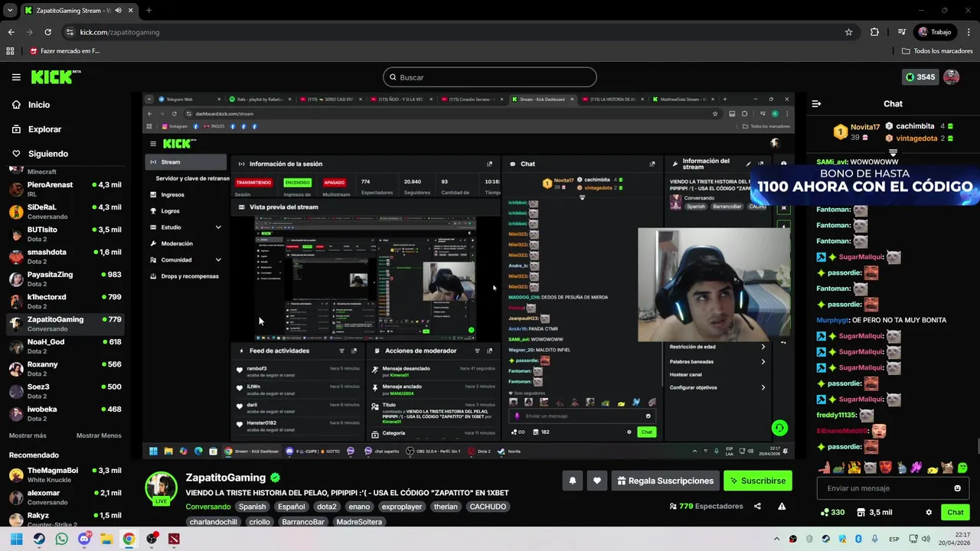
Task: Open the 3545 KICKs balance
Action: coord(920,77)
